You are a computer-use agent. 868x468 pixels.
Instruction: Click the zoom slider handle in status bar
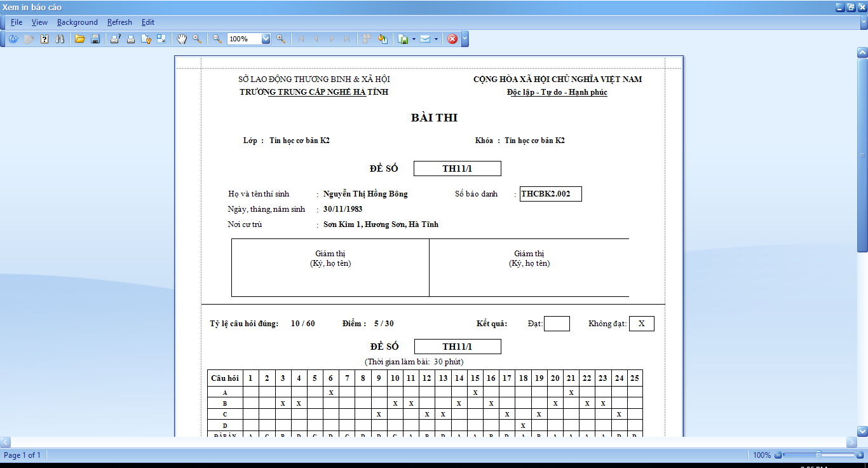point(818,455)
